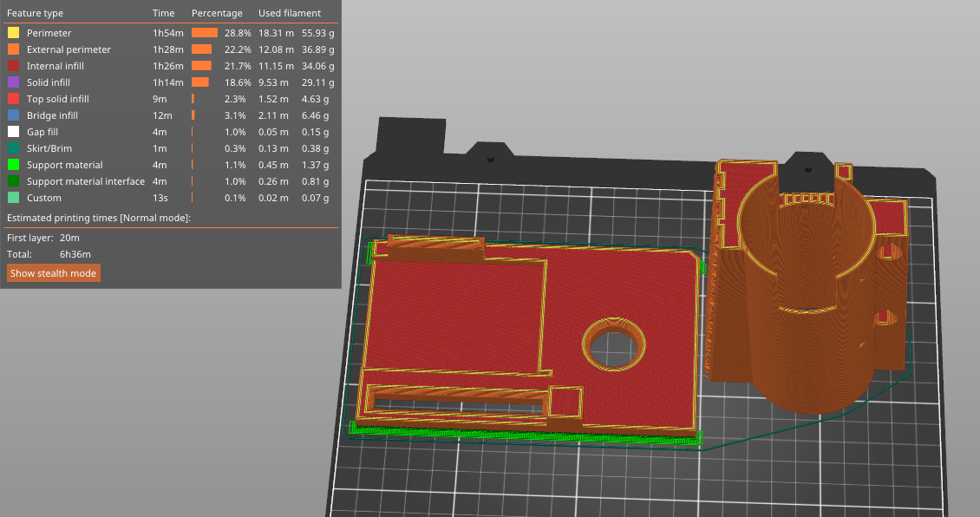Click the yellow Perimeter color swatch

point(13,33)
